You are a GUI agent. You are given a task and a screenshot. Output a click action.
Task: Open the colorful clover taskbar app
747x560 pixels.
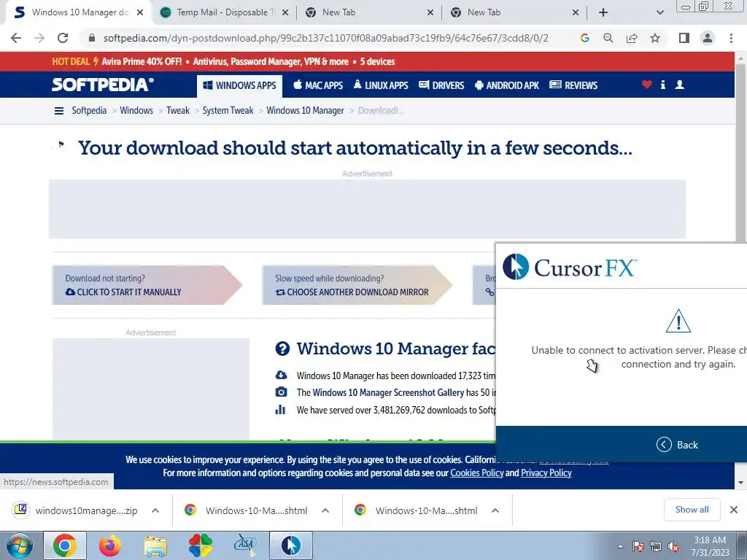pos(200,545)
